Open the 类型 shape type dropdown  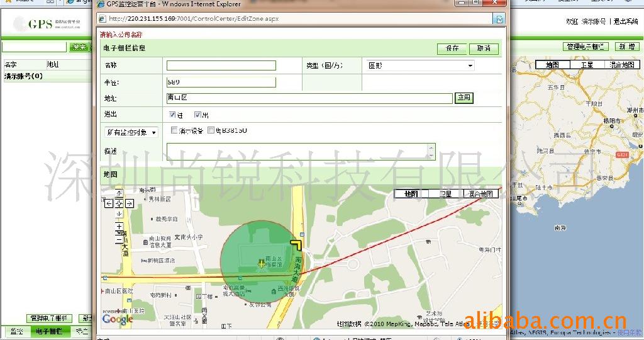pyautogui.click(x=420, y=65)
